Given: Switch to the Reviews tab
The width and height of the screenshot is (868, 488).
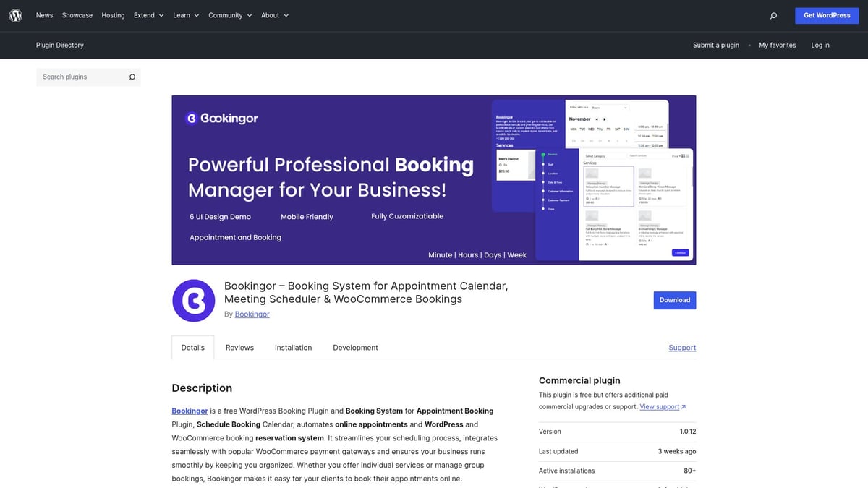Looking at the screenshot, I should pyautogui.click(x=239, y=347).
